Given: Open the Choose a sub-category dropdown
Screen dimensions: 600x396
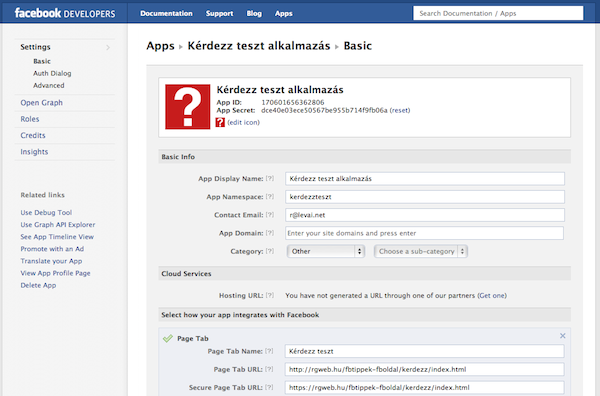Looking at the screenshot, I should point(421,251).
